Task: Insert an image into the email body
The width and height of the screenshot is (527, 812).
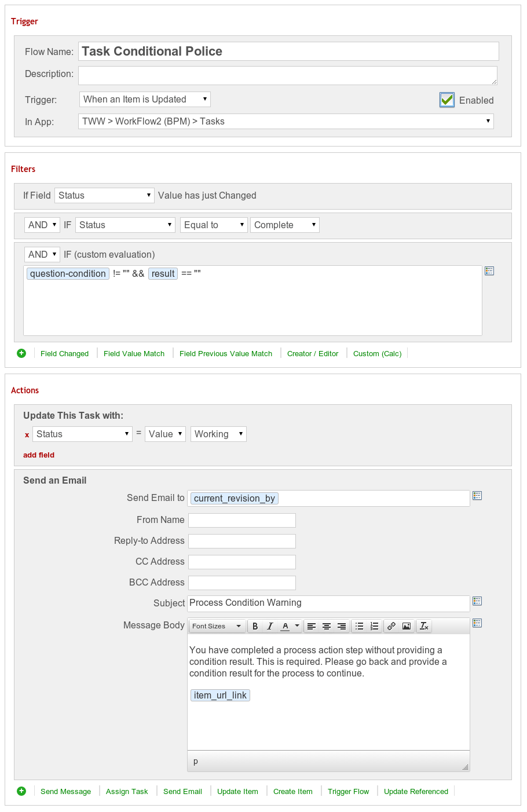Action: click(406, 626)
